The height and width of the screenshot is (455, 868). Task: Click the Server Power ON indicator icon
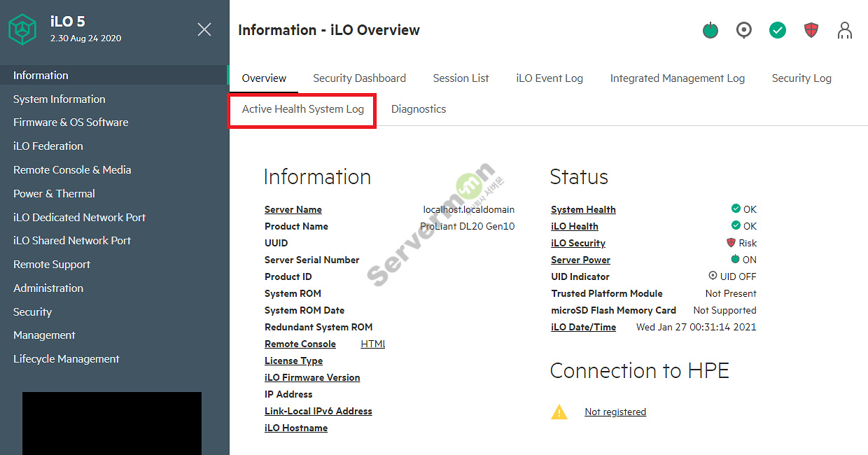click(x=735, y=259)
